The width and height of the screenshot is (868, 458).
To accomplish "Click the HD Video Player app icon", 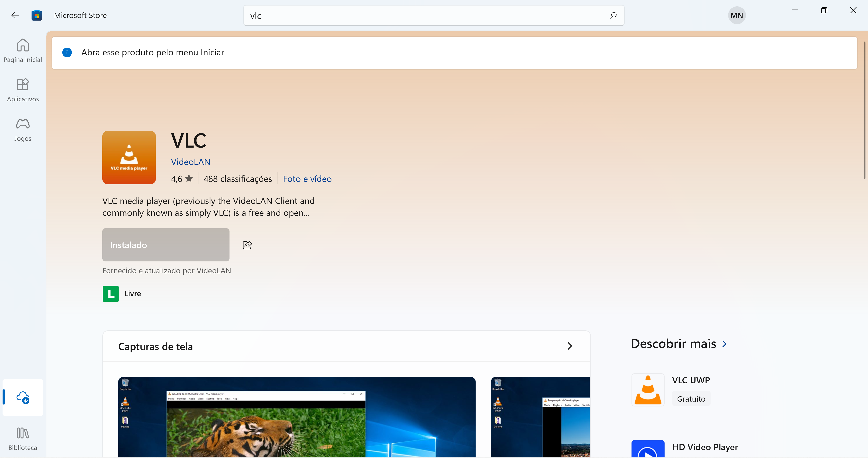I will (x=648, y=448).
